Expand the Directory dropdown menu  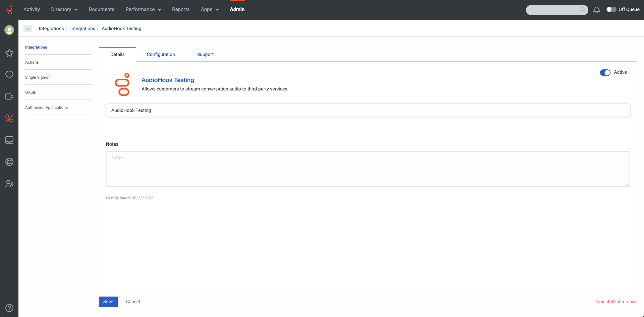[x=64, y=9]
